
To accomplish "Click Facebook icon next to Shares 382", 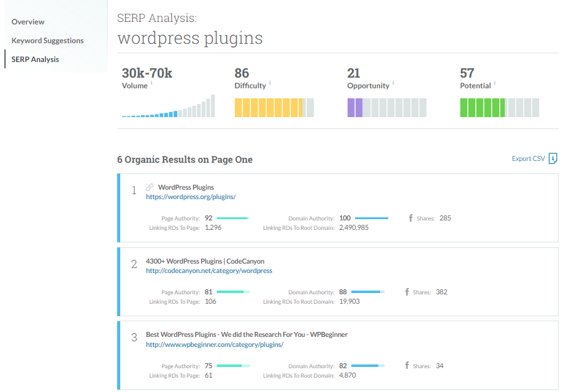I will (x=407, y=292).
